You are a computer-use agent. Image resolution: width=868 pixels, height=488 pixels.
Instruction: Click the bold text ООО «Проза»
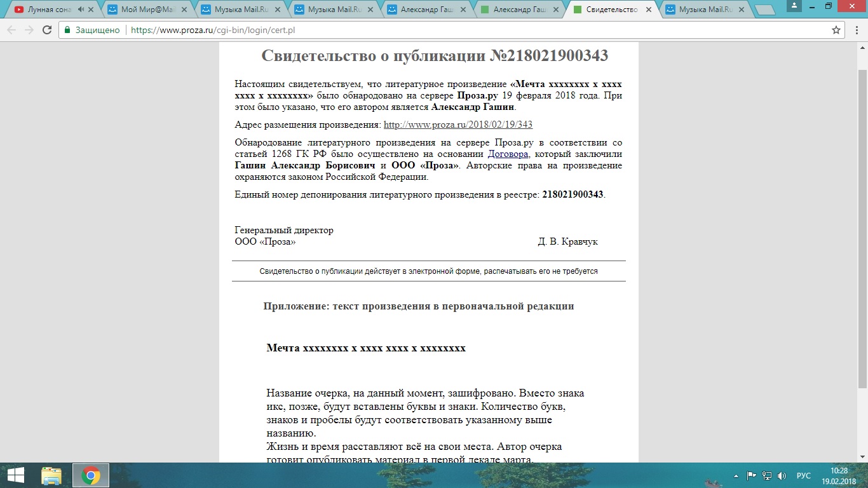click(426, 165)
